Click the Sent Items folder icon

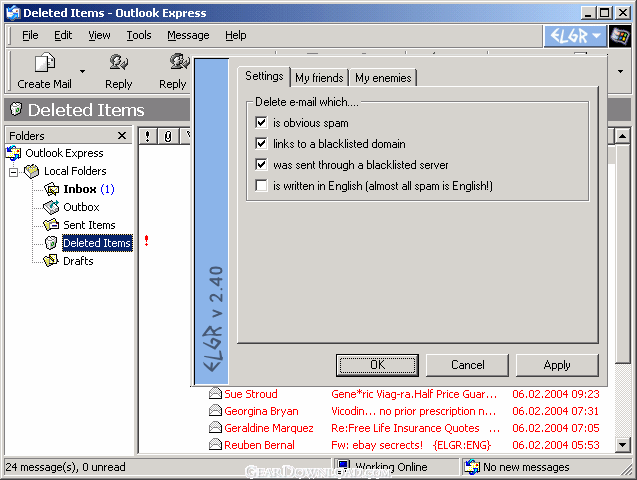(51, 225)
